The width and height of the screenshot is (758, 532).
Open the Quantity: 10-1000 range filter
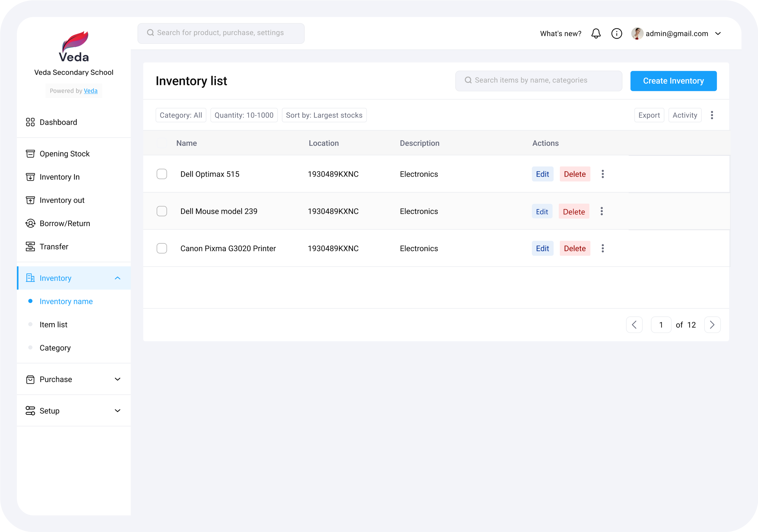244,115
